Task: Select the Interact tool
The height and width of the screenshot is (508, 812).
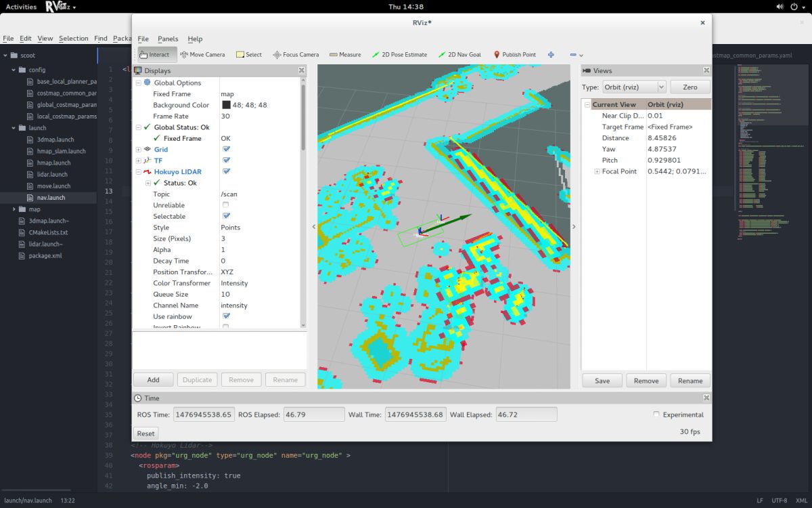Action: click(x=157, y=54)
